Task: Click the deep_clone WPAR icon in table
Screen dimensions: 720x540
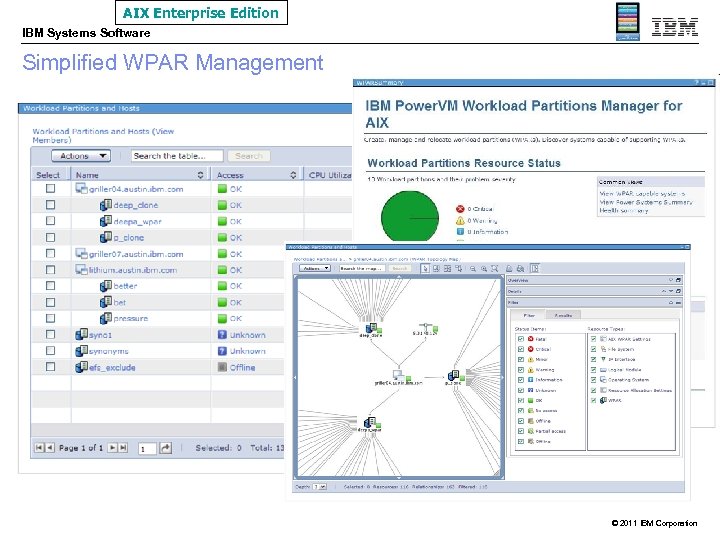Action: click(106, 205)
